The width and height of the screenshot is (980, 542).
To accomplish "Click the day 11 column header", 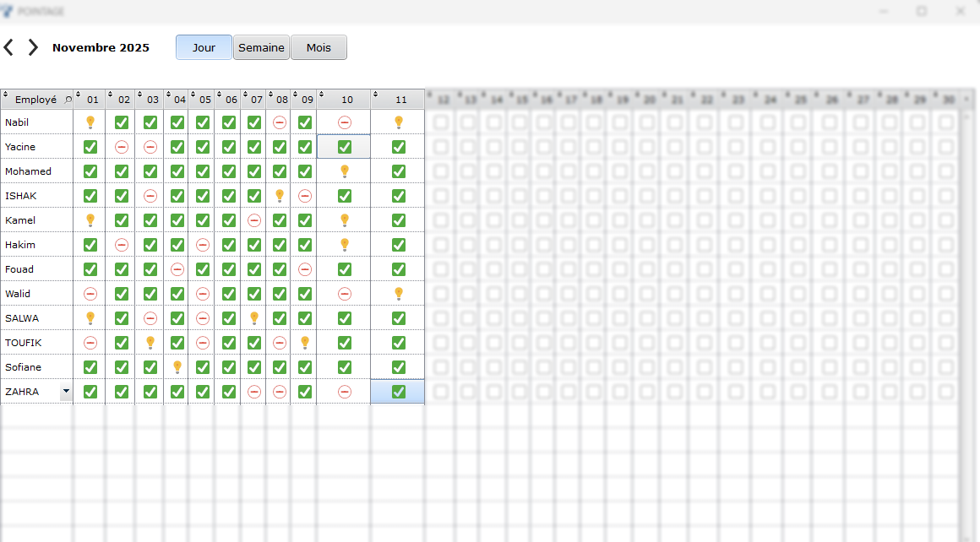I will coord(400,100).
